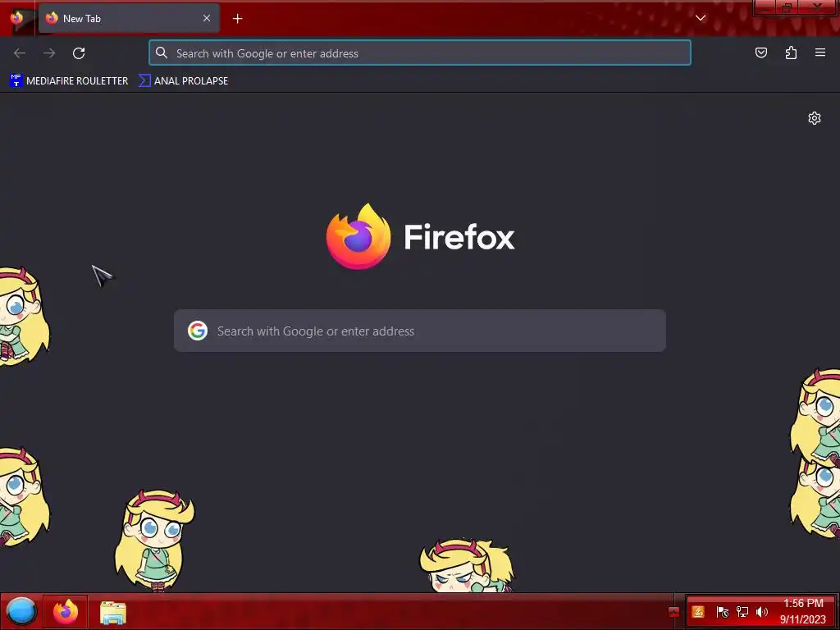Open the MEDIAFIRE ROULETTER bookmark

pyautogui.click(x=69, y=81)
